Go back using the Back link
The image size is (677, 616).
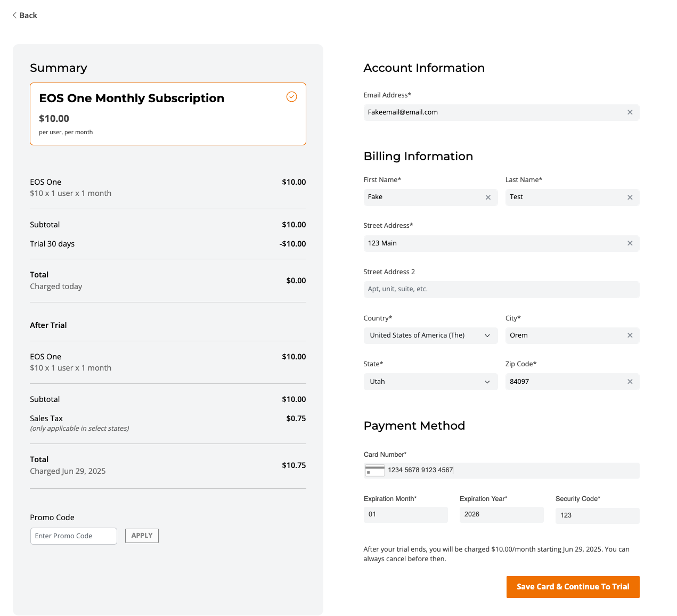tap(25, 15)
